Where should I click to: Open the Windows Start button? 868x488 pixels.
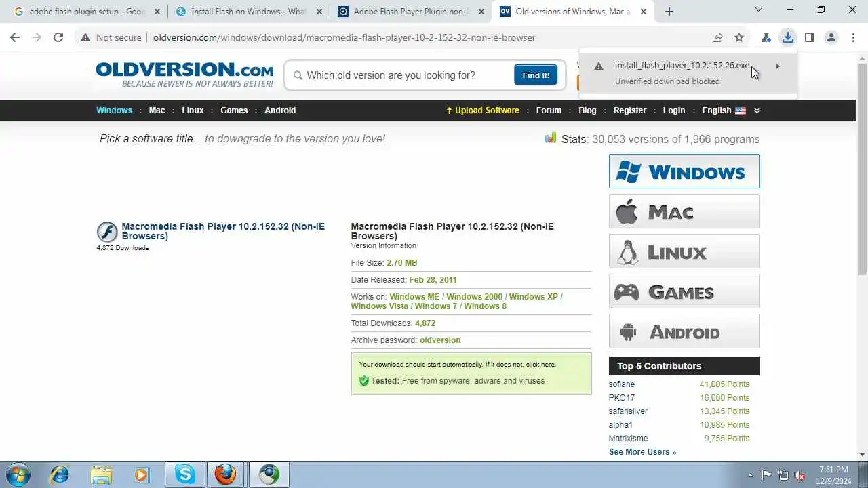pyautogui.click(x=18, y=474)
